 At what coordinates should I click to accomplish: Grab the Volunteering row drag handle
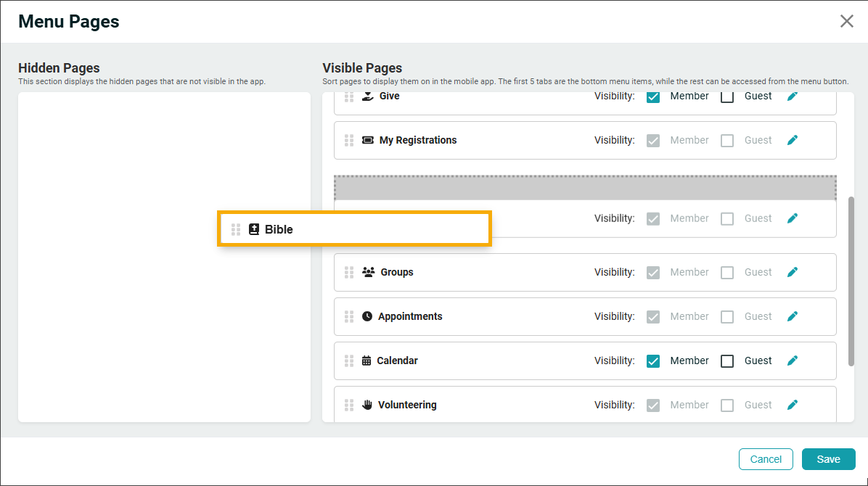349,405
